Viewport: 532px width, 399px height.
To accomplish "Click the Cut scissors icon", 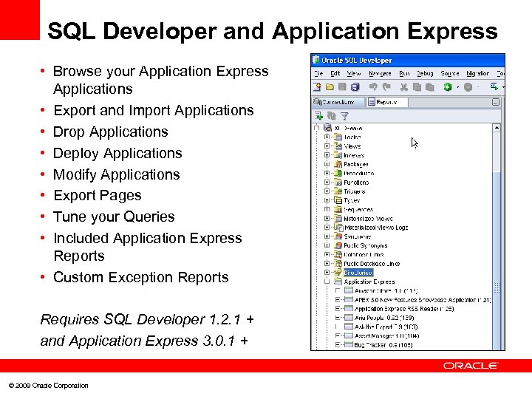I will [x=403, y=87].
